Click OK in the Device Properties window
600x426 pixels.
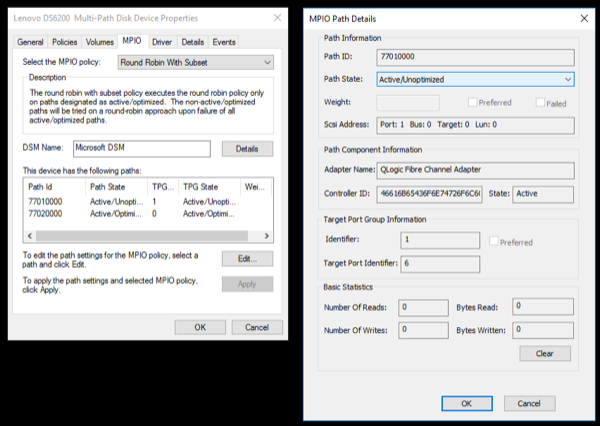[x=200, y=327]
